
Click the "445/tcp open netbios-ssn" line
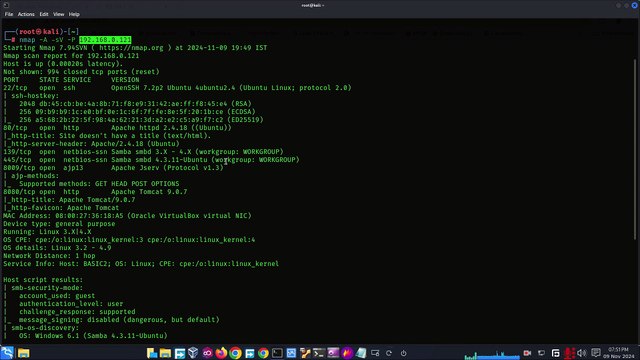(151, 160)
